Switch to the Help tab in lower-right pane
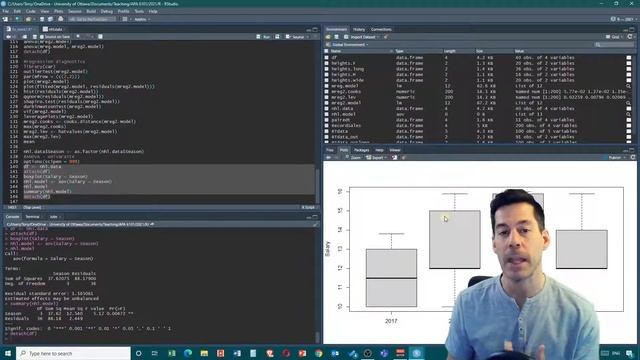Screen dimensions: 640x360 379,150
